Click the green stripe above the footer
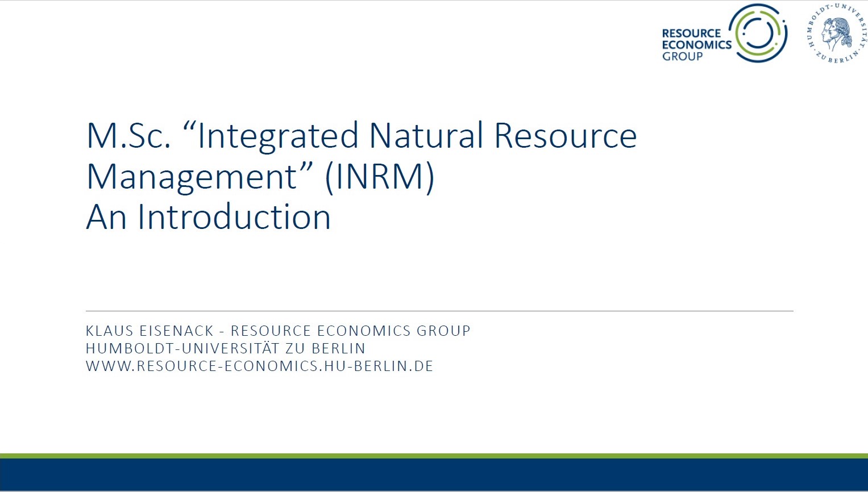This screenshot has width=868, height=492. 434,456
